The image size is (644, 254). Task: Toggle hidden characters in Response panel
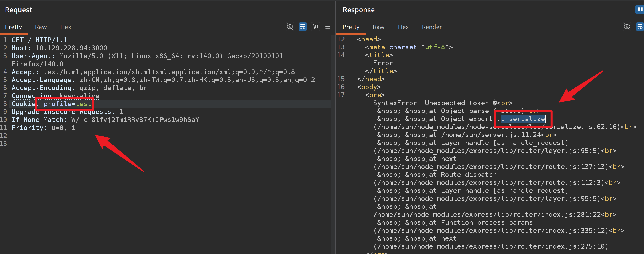click(627, 26)
